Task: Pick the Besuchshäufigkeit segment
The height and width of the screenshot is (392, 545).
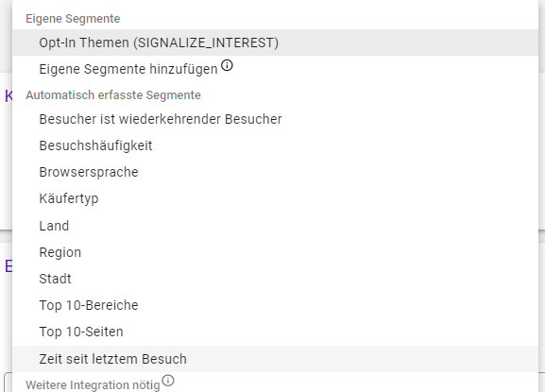Action: pos(275,145)
